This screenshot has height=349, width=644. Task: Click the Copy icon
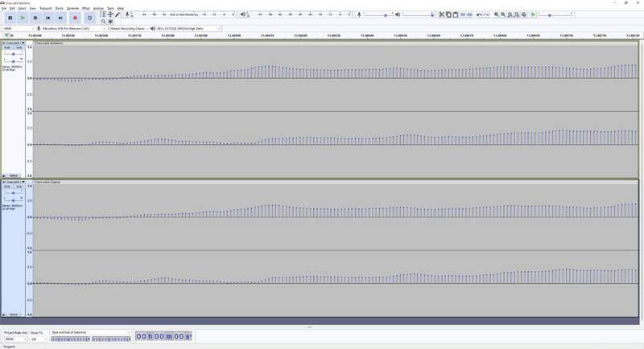448,14
